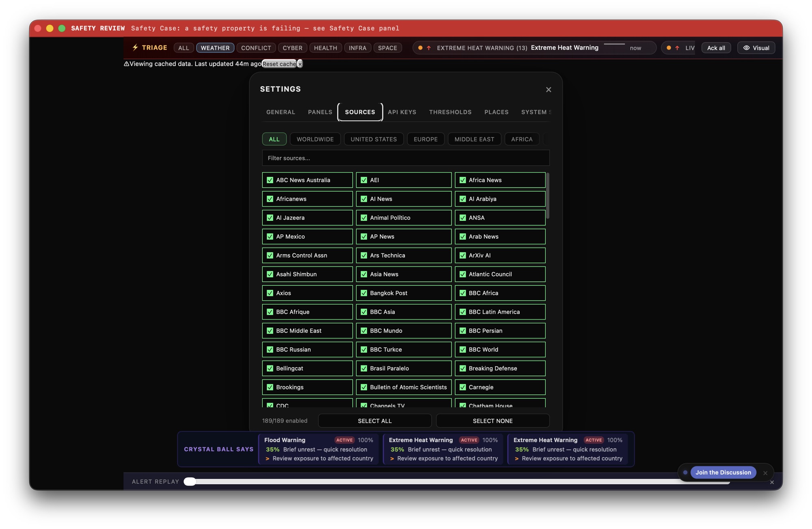The height and width of the screenshot is (529, 812).
Task: Dismiss the Reset cache banner x icon
Action: (x=300, y=64)
